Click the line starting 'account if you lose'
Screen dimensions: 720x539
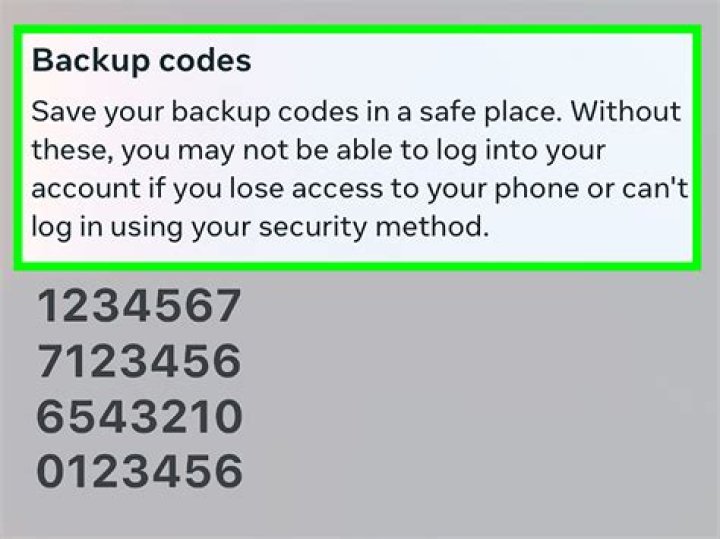[360, 189]
